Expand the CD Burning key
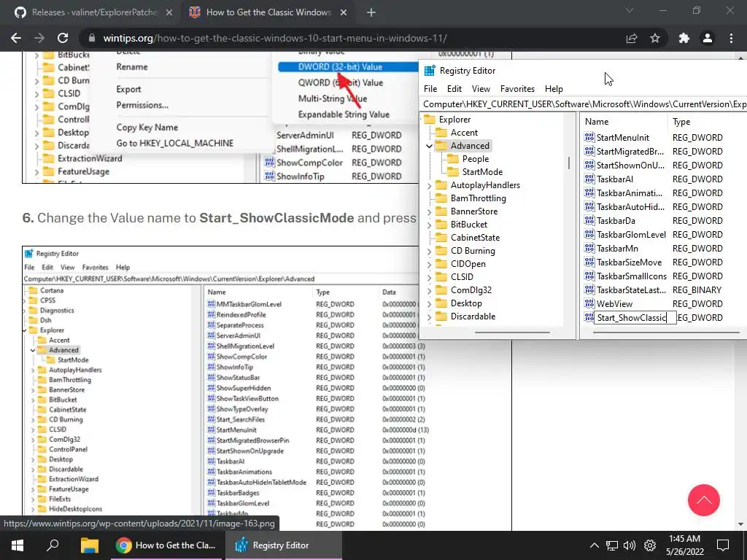Image resolution: width=747 pixels, height=560 pixels. click(x=429, y=251)
